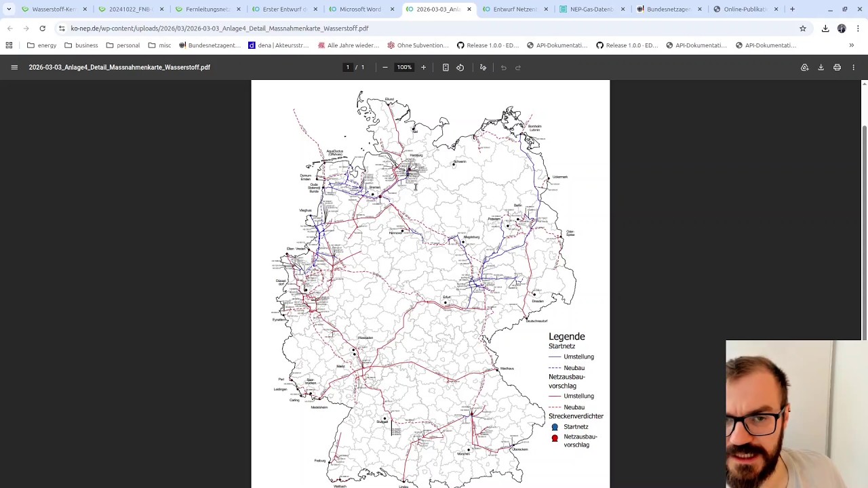
Task: Switch to the Wasserstoff-Kern tab
Action: tap(53, 9)
